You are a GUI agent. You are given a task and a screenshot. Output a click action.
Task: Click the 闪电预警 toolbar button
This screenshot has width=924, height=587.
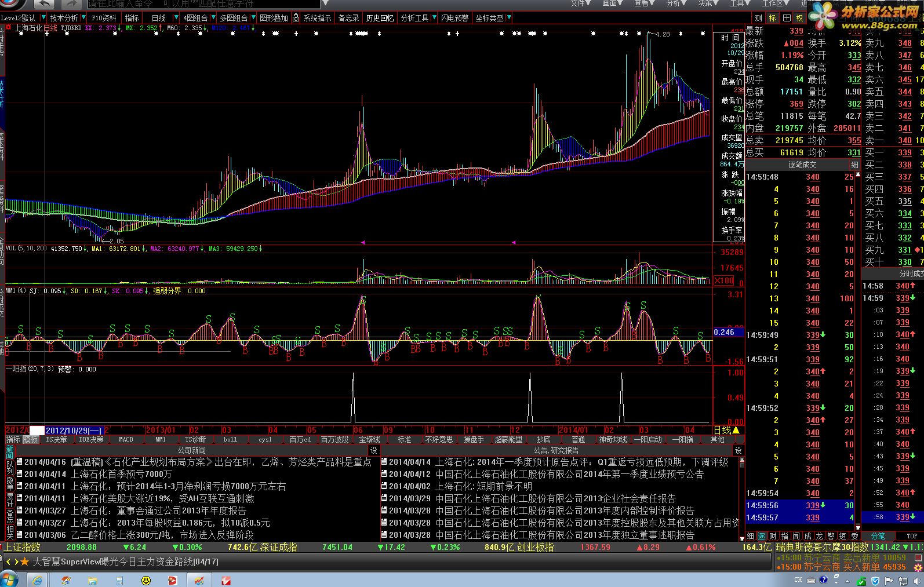click(x=454, y=18)
